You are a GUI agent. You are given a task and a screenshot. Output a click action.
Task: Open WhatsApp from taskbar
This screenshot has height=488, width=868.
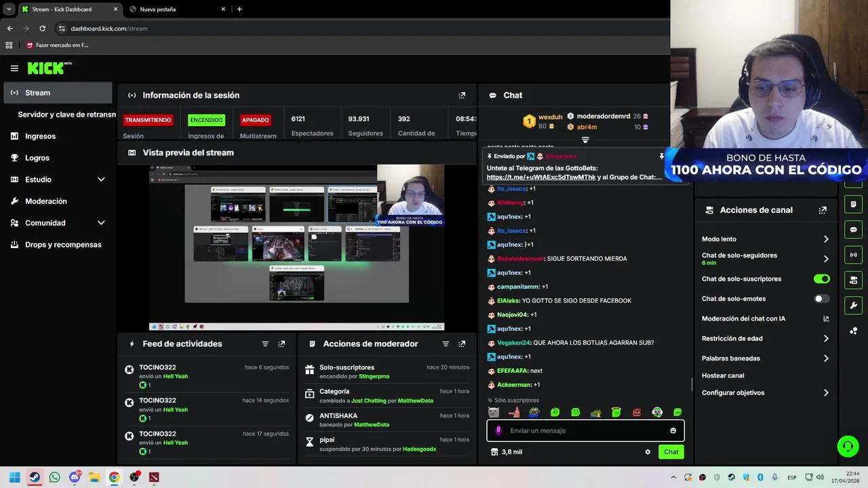coord(54,477)
